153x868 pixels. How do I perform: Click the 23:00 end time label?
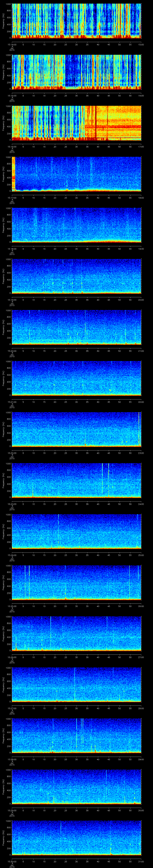(141, 453)
